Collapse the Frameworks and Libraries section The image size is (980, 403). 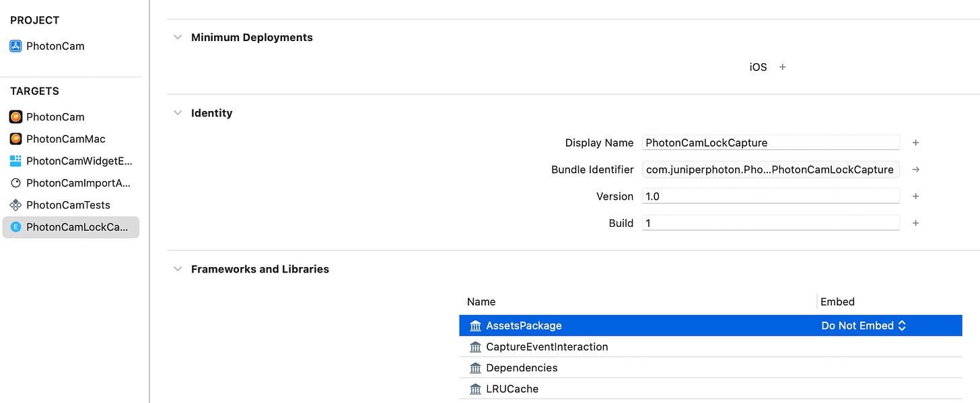tap(178, 269)
